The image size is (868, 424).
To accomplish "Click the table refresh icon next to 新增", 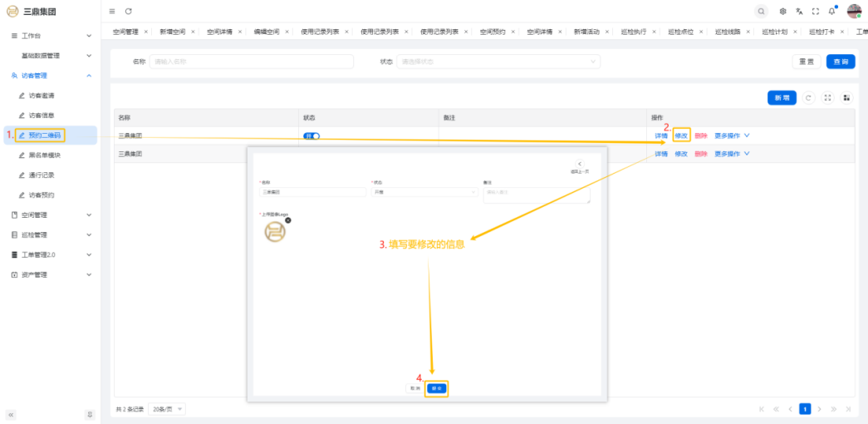I will pos(809,97).
